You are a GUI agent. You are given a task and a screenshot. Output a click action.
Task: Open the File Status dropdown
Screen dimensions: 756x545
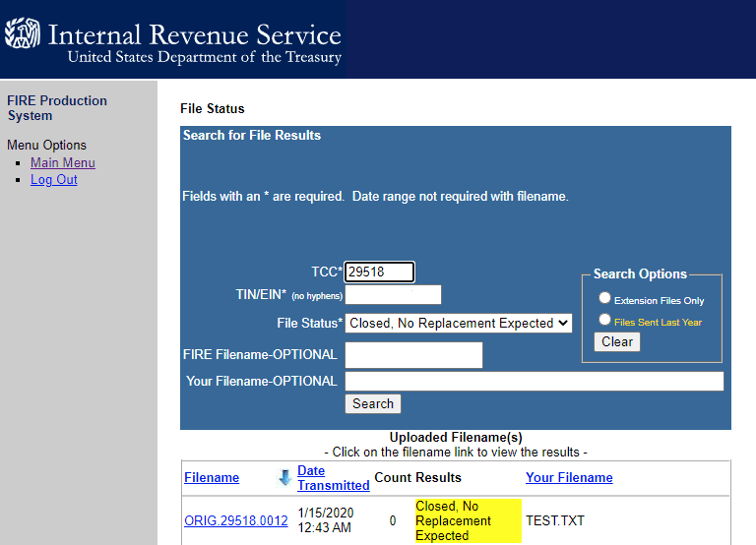point(459,323)
